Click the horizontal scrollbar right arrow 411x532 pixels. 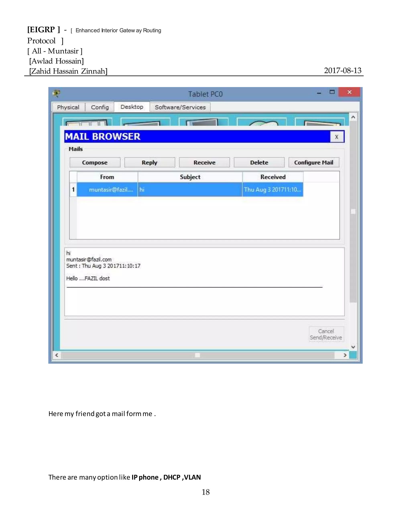coord(345,355)
